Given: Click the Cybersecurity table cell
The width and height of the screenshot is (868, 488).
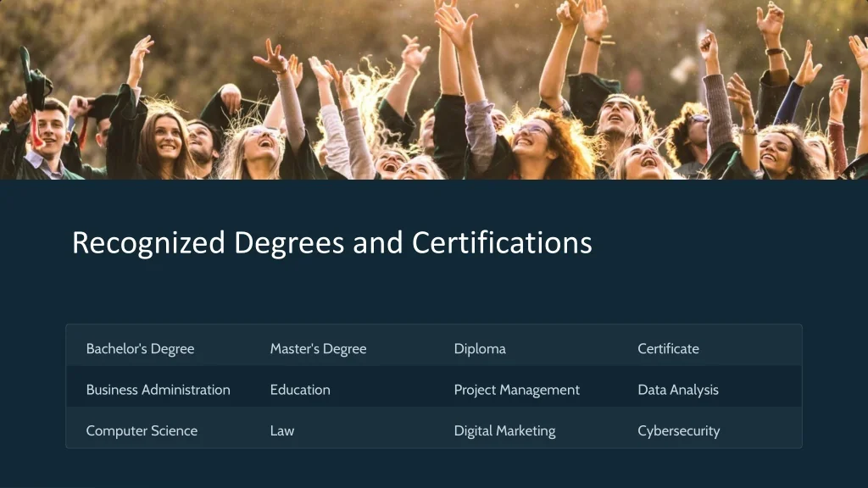Looking at the screenshot, I should pyautogui.click(x=678, y=430).
